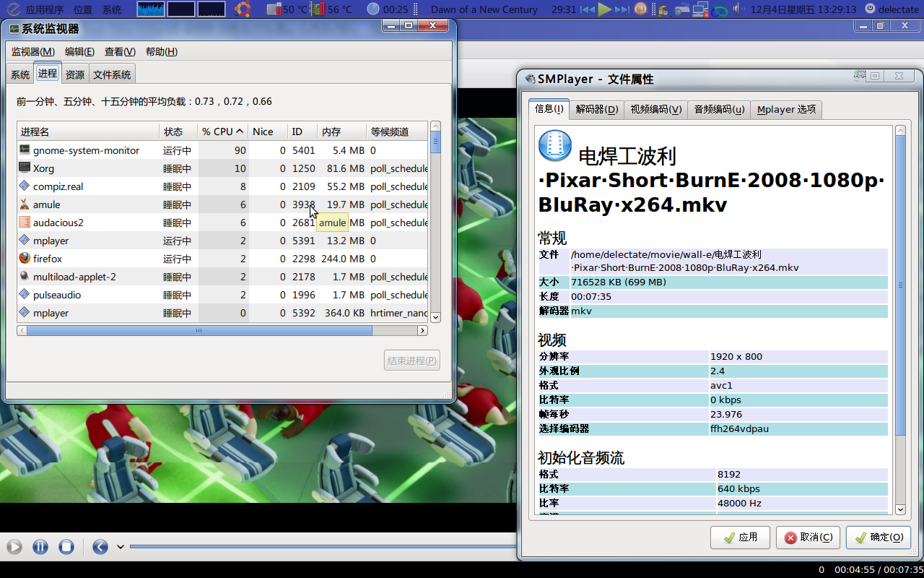Sort processes by ID column header
The image size is (924, 578).
tap(302, 131)
